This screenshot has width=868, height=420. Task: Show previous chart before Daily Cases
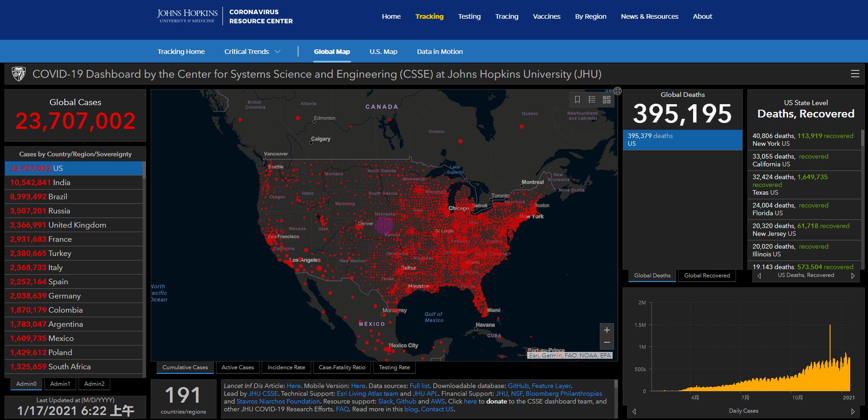(x=634, y=411)
